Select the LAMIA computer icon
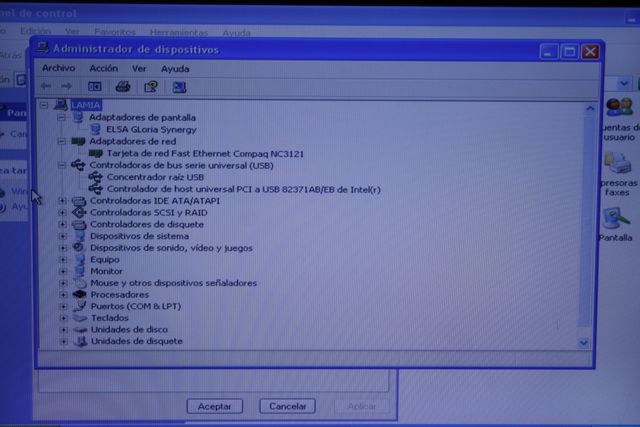This screenshot has width=640, height=427. 61,105
